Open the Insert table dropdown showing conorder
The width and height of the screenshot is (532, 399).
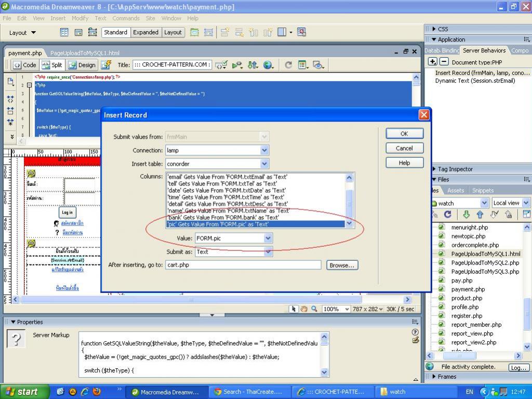264,164
